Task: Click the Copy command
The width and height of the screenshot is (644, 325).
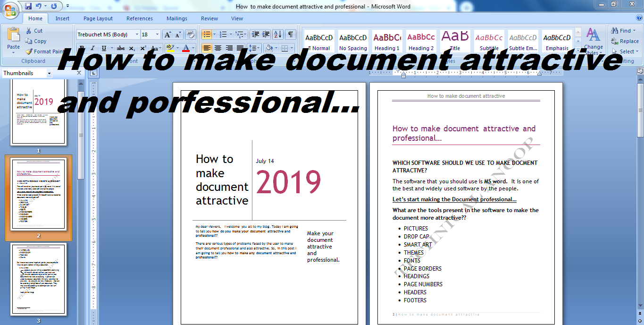Action: [x=37, y=41]
